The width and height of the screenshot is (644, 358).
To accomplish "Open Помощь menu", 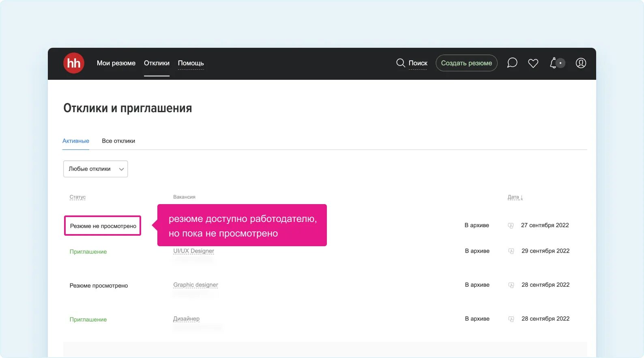I will (191, 63).
